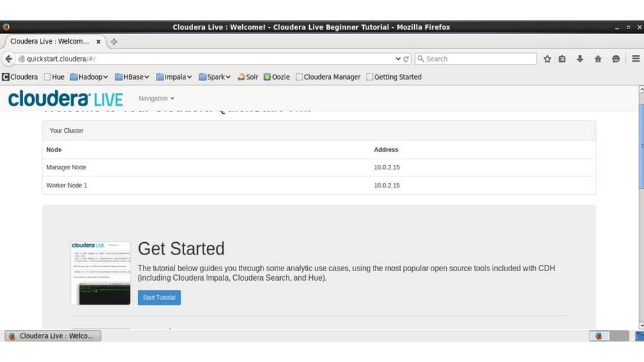This screenshot has height=362, width=644.
Task: Open the Solr bookmark
Action: tap(248, 77)
